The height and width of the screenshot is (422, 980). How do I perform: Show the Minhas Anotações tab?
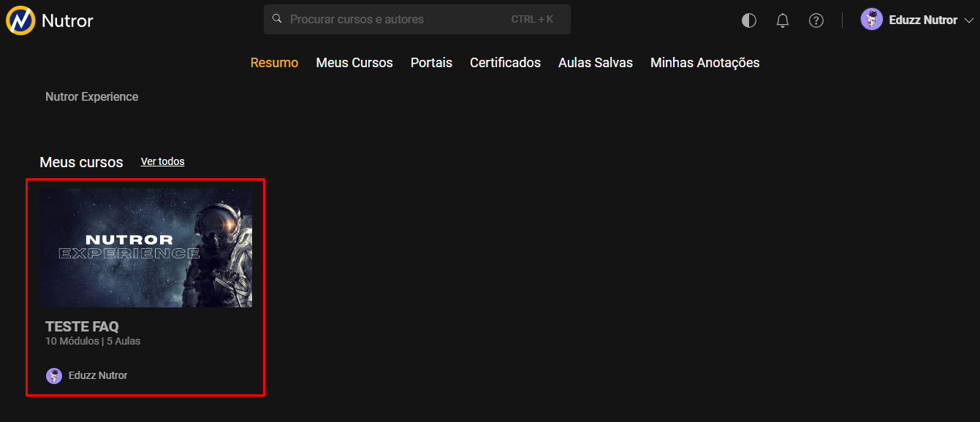(x=704, y=63)
